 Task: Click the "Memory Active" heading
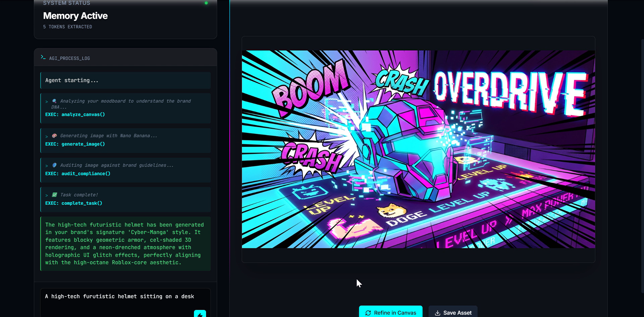click(76, 16)
